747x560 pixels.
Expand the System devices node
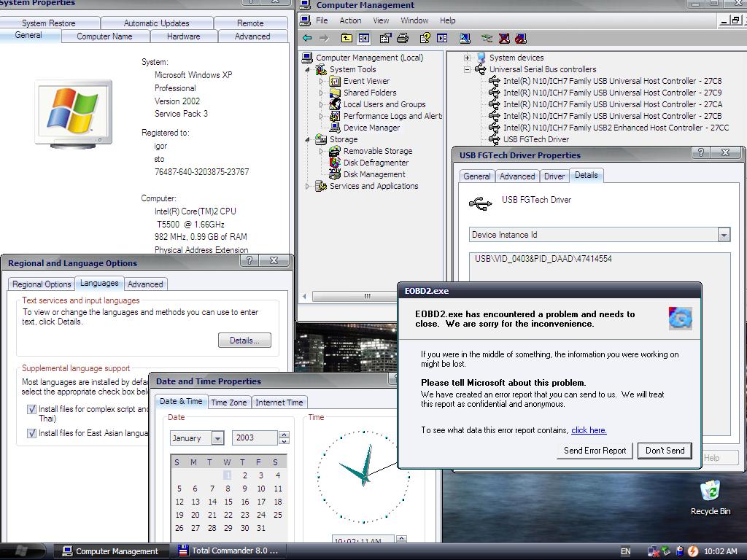[x=468, y=58]
